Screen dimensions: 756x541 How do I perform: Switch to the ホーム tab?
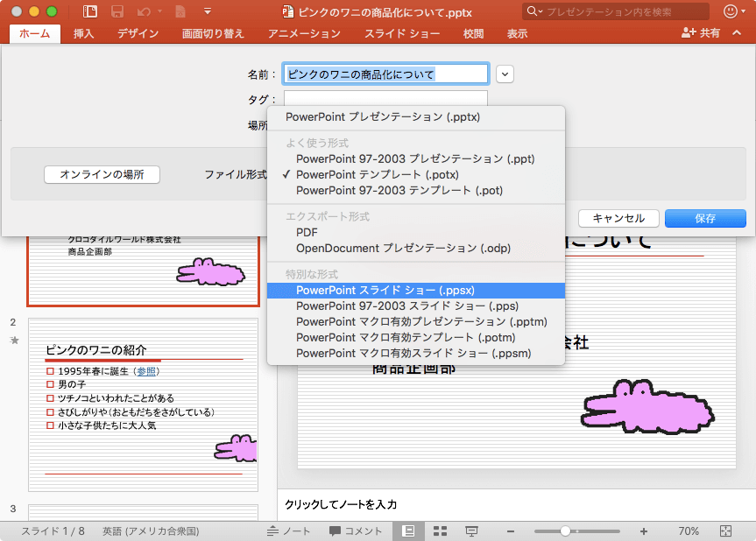pos(35,34)
